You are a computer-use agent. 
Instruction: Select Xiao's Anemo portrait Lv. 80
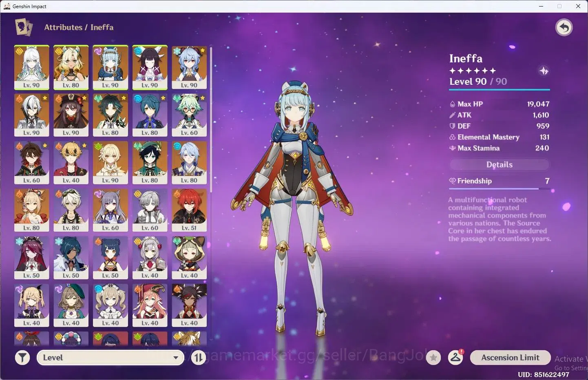point(111,115)
